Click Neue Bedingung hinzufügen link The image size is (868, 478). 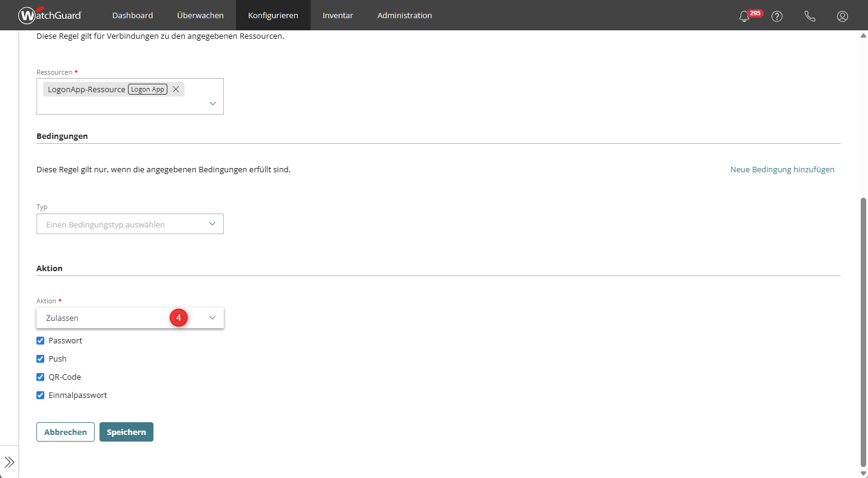click(x=782, y=170)
